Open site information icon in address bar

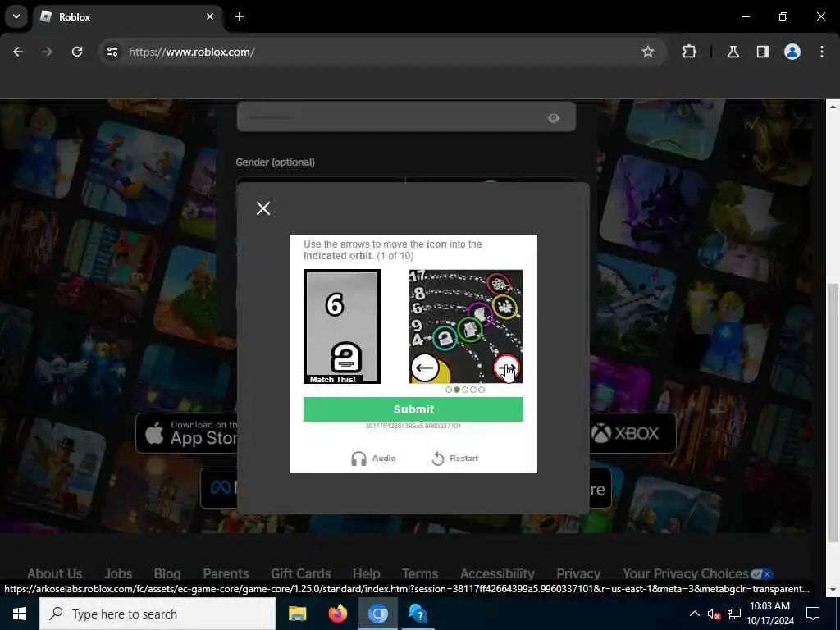pos(112,52)
